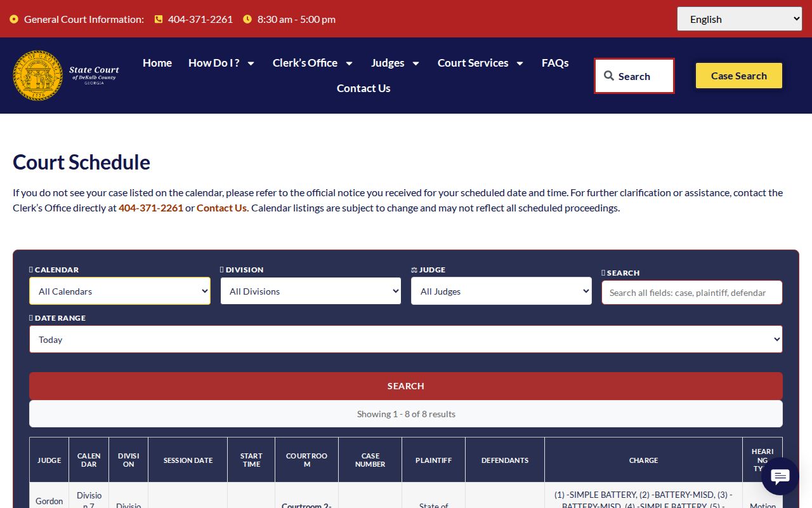Click the CHARGE column header
Viewport: 812px width, 508px height.
point(644,460)
